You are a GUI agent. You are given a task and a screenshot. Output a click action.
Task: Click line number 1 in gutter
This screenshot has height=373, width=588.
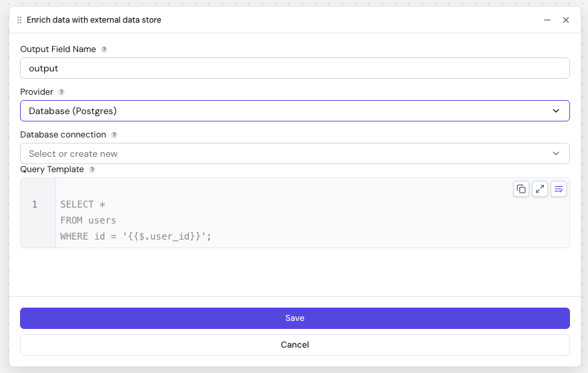pyautogui.click(x=35, y=204)
